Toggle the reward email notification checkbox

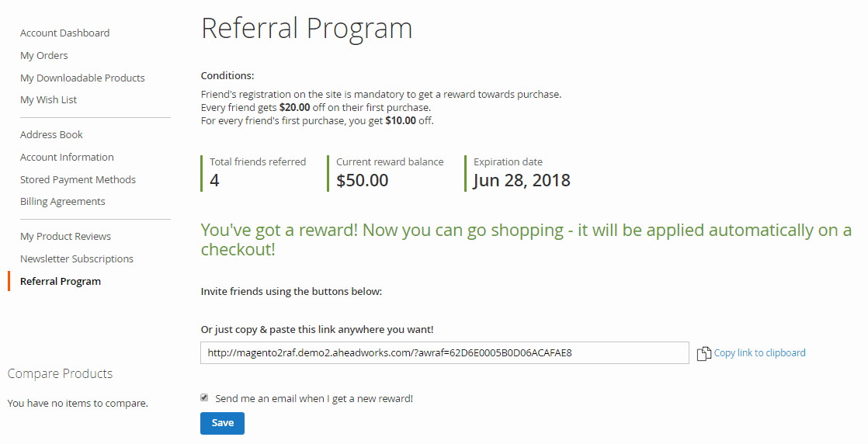pos(204,397)
